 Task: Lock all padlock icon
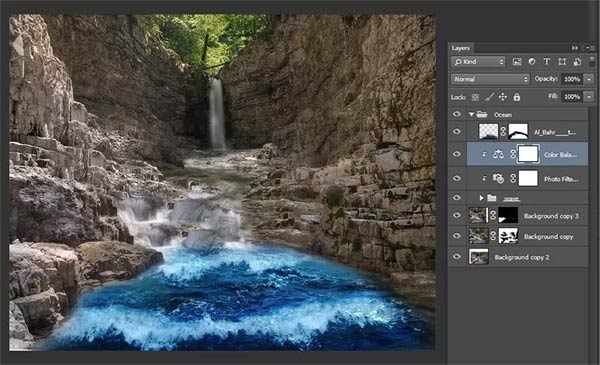[517, 97]
